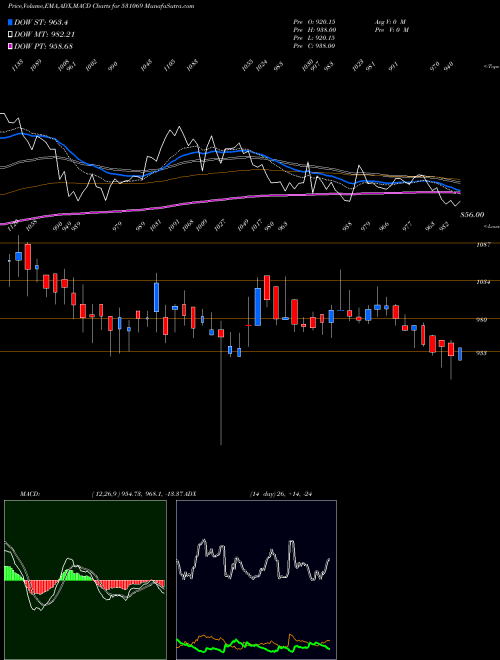The image size is (500, 660).
Task: Click the 'Pre C: 938.09' value
Action: tap(314, 46)
